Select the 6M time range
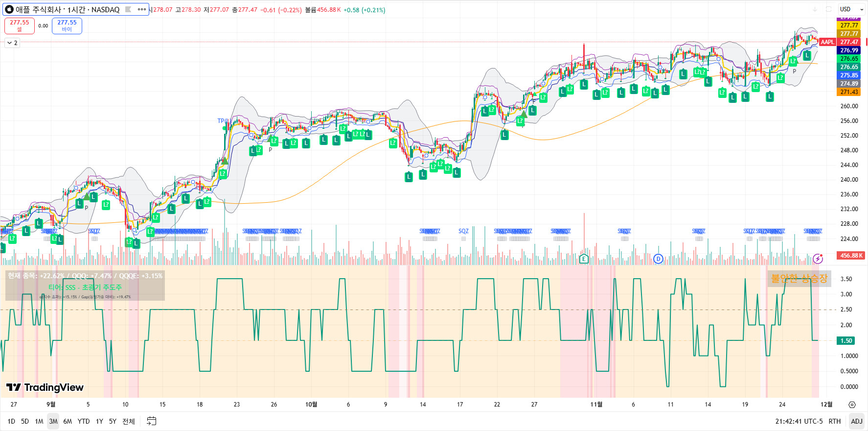Screen dimensions: 868x431 pos(68,421)
